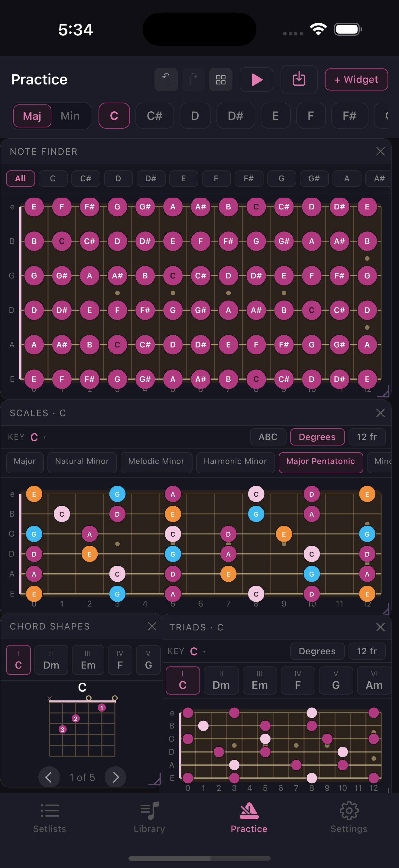The height and width of the screenshot is (868, 399).
Task: Close the Chord Shapes panel
Action: click(152, 626)
